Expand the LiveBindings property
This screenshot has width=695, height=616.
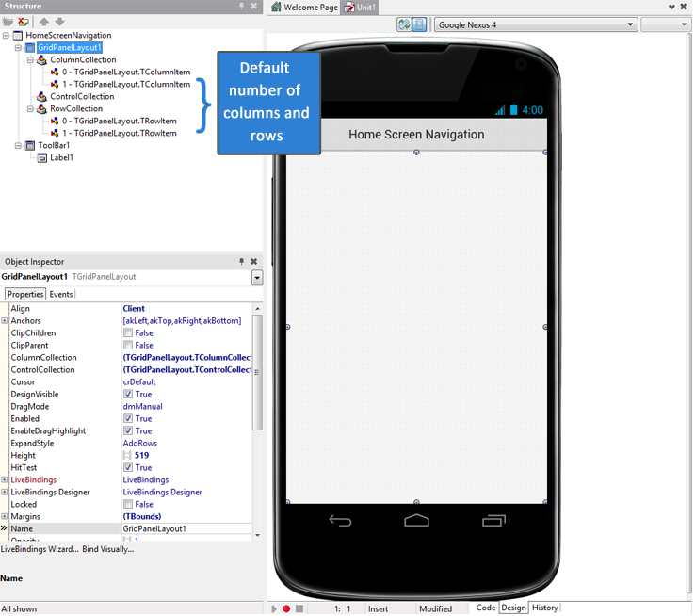click(x=5, y=480)
